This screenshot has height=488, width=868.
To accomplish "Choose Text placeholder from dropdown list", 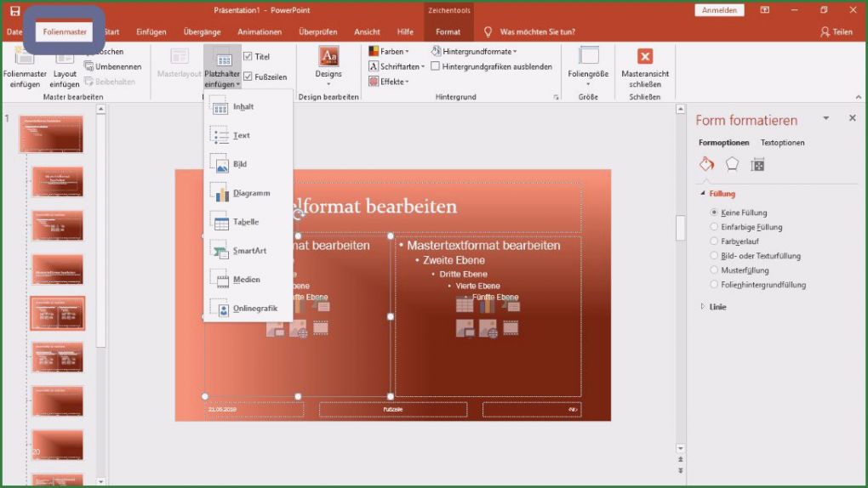I will click(x=248, y=135).
